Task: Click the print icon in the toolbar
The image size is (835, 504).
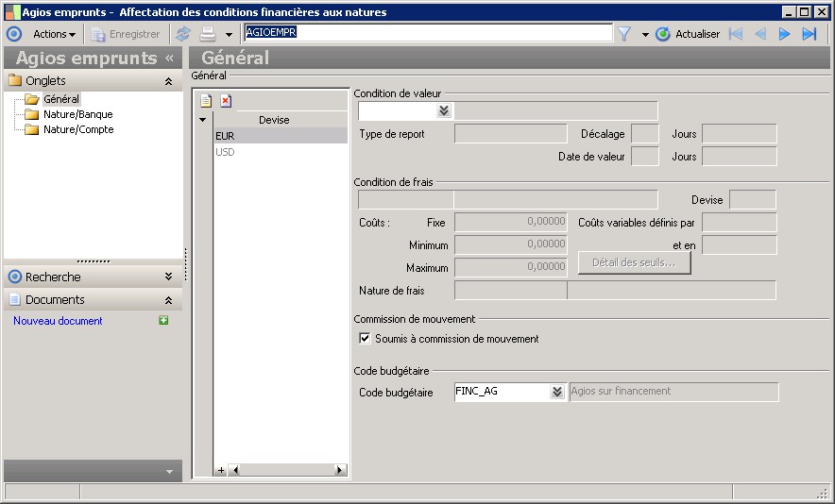Action: (207, 34)
